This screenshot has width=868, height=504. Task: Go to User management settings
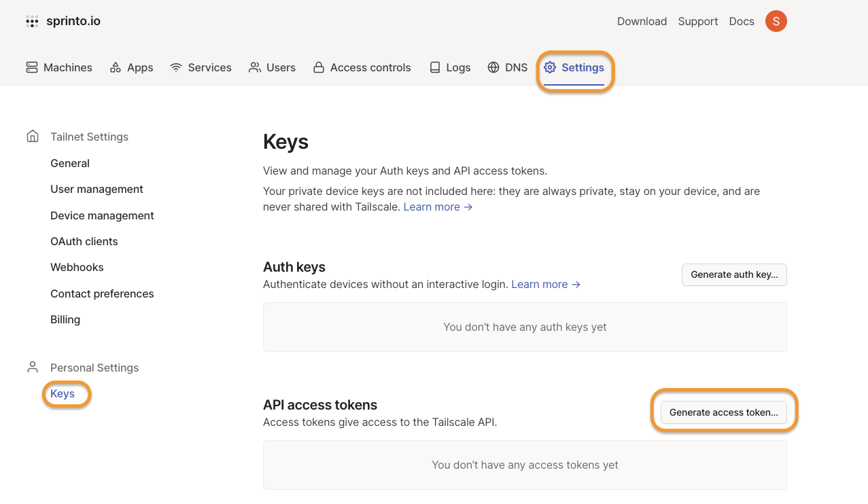97,189
